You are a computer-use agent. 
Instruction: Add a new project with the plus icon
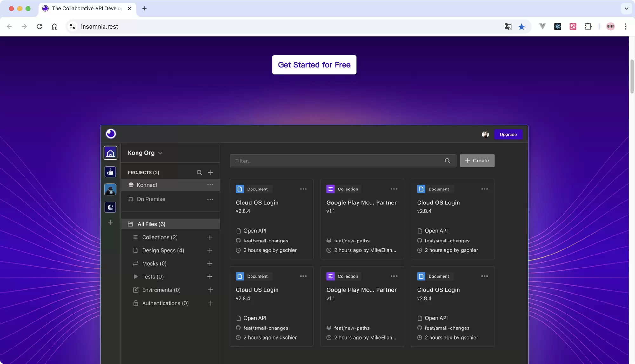pos(211,173)
